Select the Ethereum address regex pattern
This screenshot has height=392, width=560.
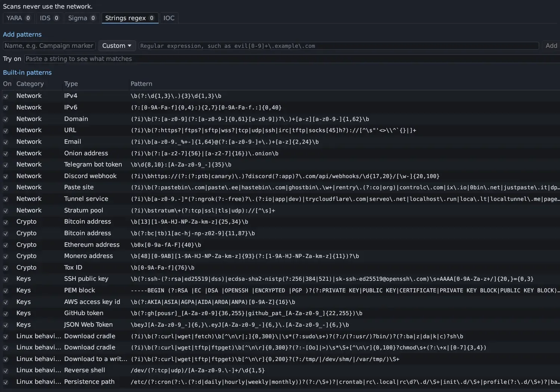click(166, 245)
